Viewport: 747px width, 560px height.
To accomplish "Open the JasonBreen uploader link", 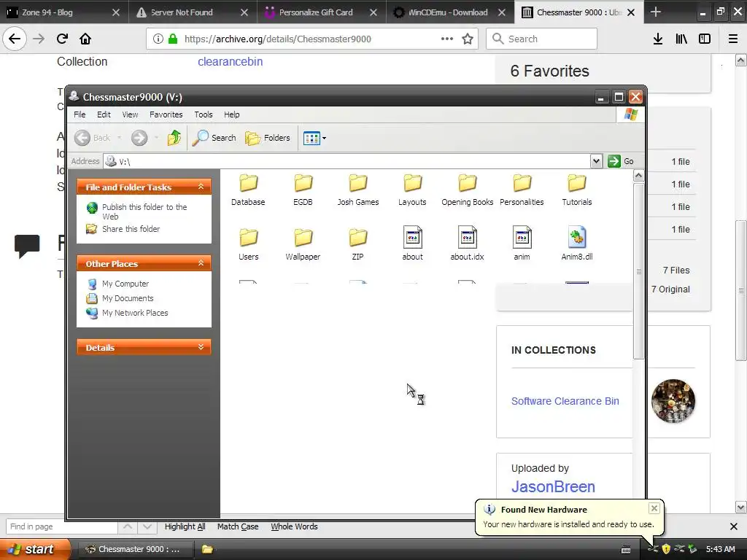I will (x=553, y=486).
